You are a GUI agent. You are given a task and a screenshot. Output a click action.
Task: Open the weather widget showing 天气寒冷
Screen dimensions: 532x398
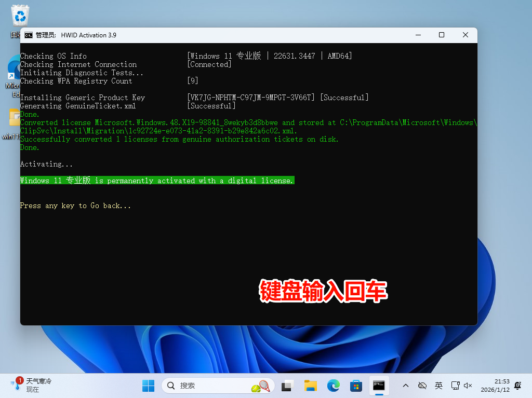point(31,385)
